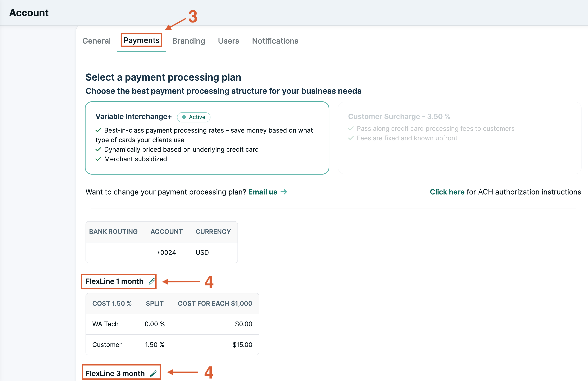This screenshot has height=381, width=588.
Task: Click the FlexLine 1 month heading
Action: click(114, 281)
